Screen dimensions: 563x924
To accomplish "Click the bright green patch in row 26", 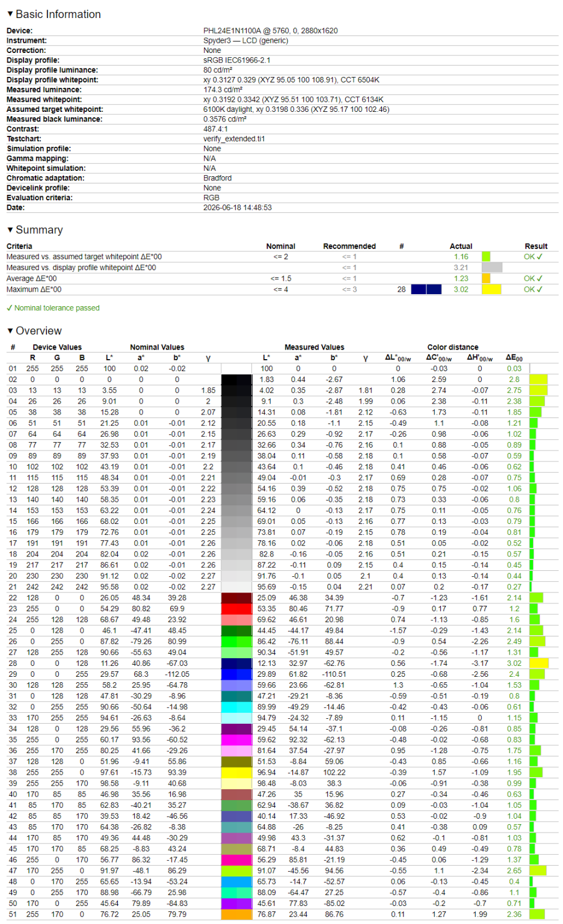I will (x=236, y=641).
